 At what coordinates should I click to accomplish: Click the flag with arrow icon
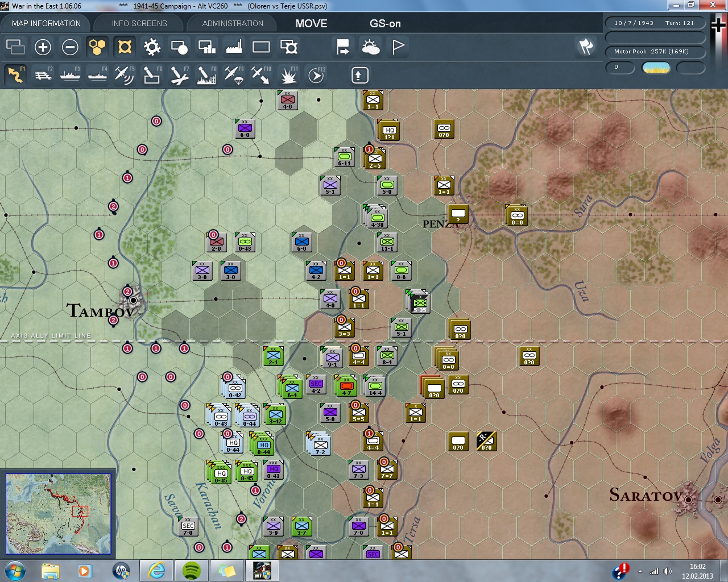pos(343,47)
